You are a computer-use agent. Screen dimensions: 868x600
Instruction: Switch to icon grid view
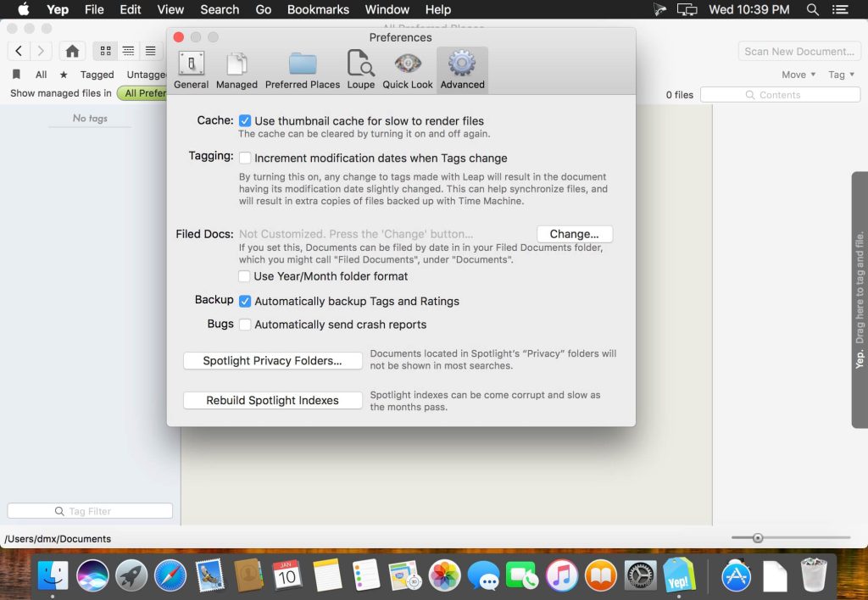tap(105, 51)
